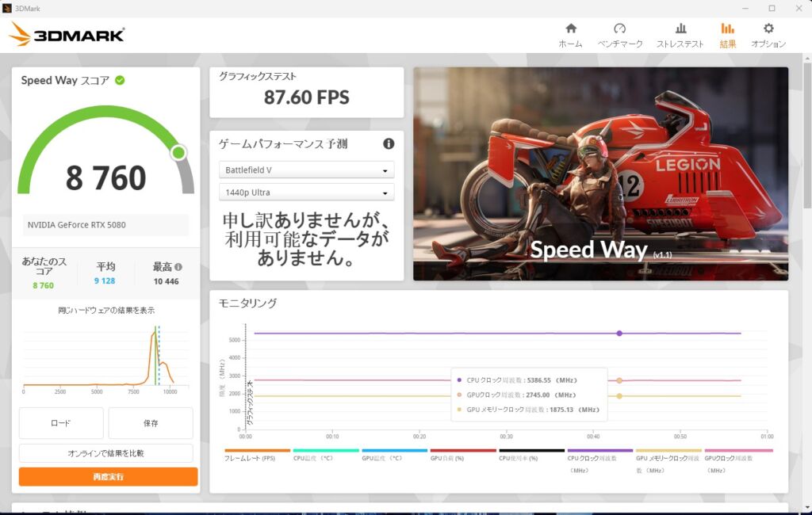
Task: Click the green 8 760 under あなたのスコア
Action: coord(43,285)
